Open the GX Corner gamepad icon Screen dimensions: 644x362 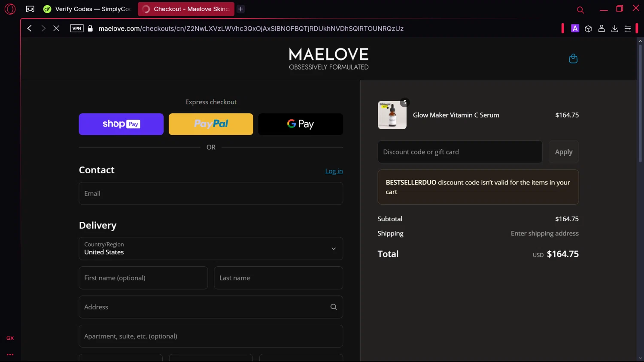pos(30,9)
